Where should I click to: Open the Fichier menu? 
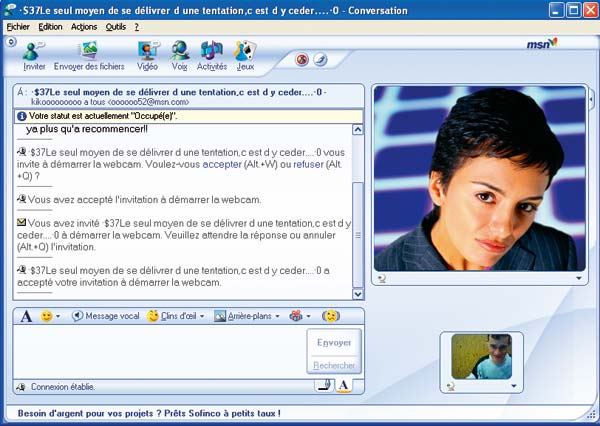(18, 27)
